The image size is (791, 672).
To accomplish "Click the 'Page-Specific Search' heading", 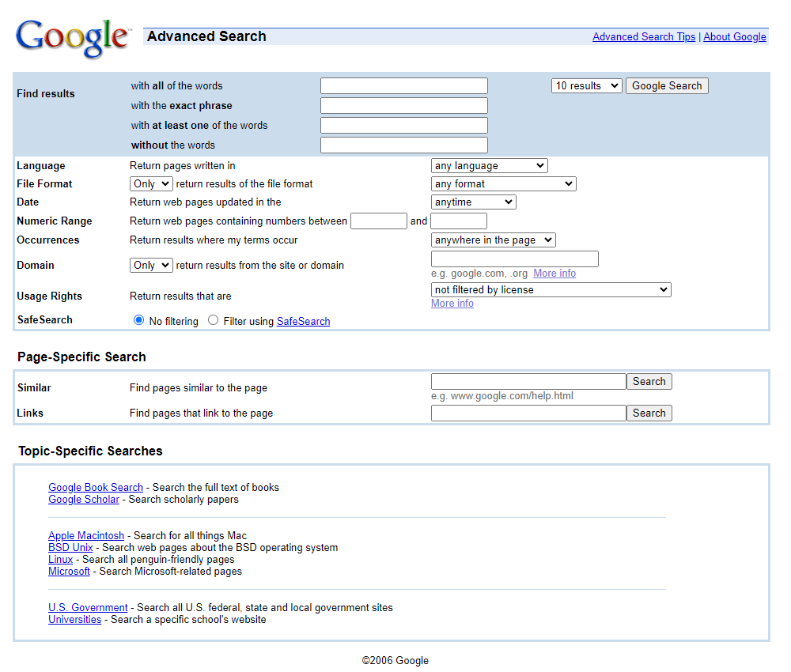I will coord(81,357).
